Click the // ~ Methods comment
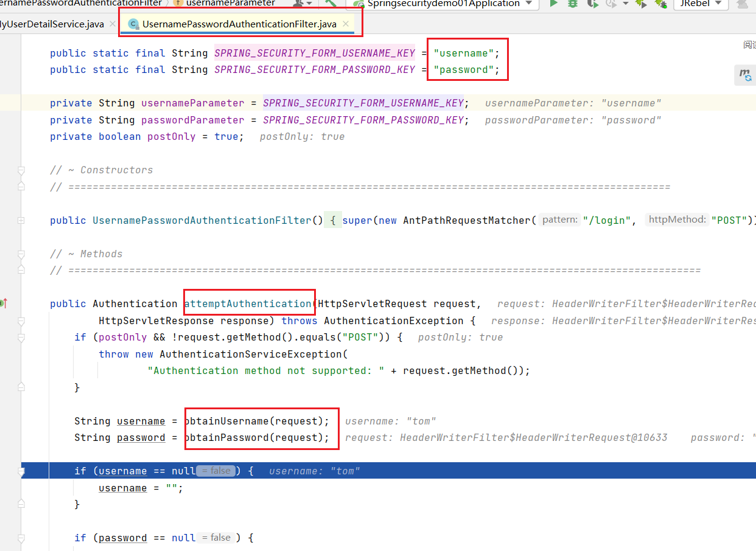Image resolution: width=756 pixels, height=551 pixels. (86, 254)
